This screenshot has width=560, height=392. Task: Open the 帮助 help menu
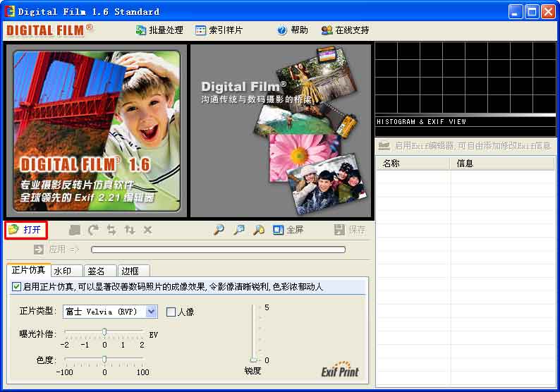point(293,30)
